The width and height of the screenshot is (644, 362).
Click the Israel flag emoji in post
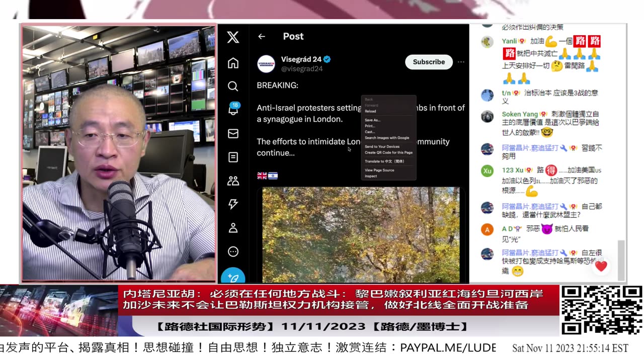pyautogui.click(x=273, y=175)
